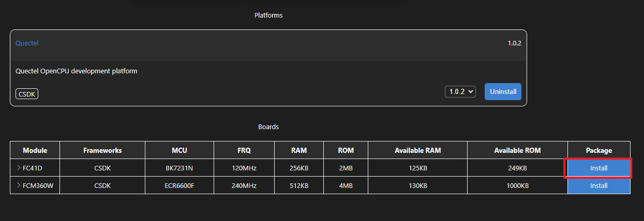Viewport: 644px width, 221px height.
Task: Select the 4MB ROM cell
Action: [x=346, y=185]
